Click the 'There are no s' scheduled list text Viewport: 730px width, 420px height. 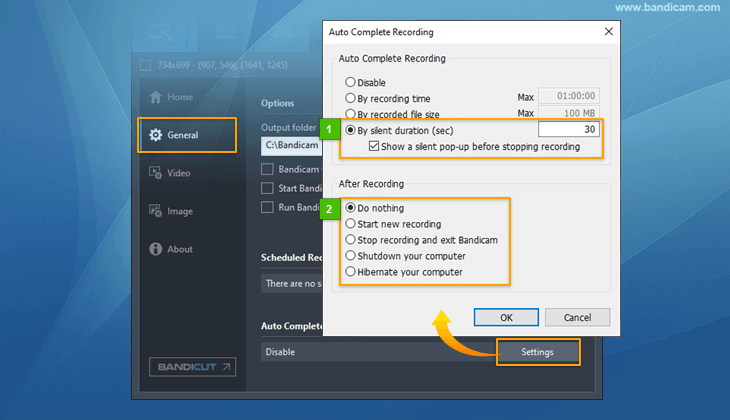[x=293, y=284]
